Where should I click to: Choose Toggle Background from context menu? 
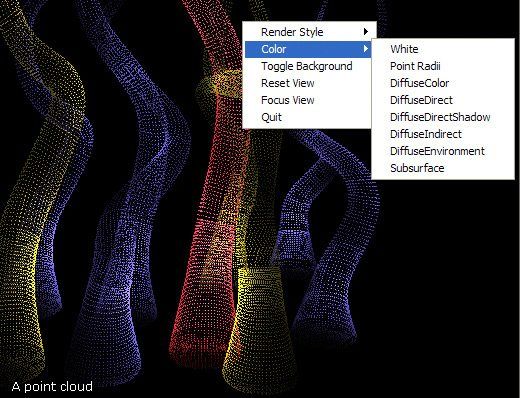point(308,66)
